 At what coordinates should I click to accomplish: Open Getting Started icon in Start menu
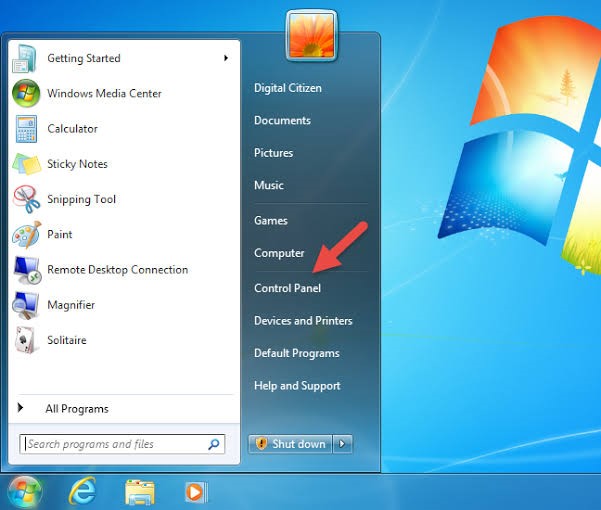click(x=25, y=58)
